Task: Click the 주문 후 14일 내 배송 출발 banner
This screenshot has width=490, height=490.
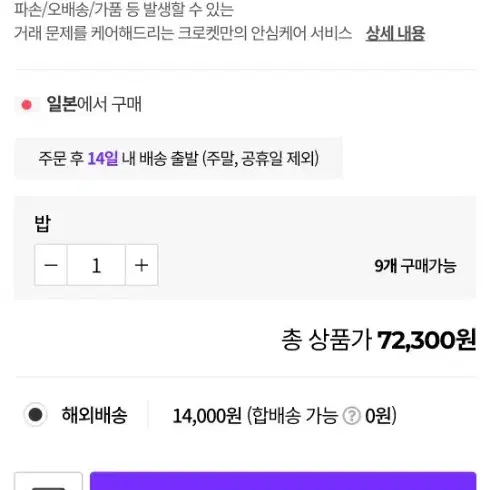Action: tap(178, 158)
